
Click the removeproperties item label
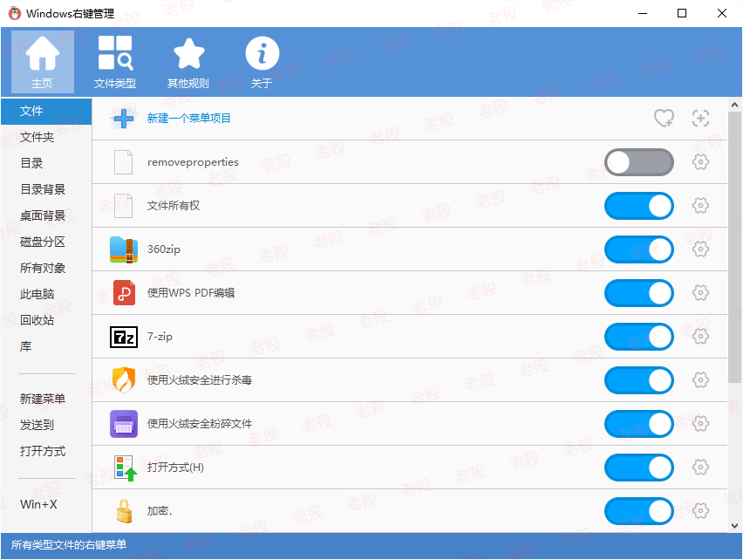193,162
